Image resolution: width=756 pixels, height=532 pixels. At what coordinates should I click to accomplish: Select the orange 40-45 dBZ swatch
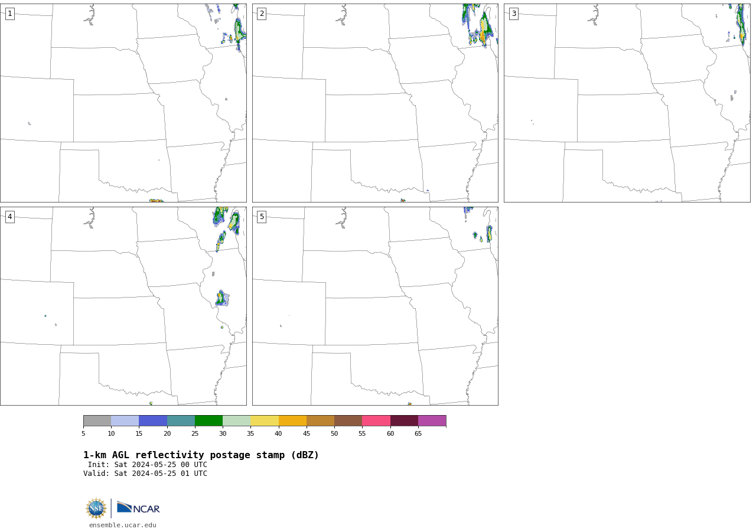click(292, 420)
